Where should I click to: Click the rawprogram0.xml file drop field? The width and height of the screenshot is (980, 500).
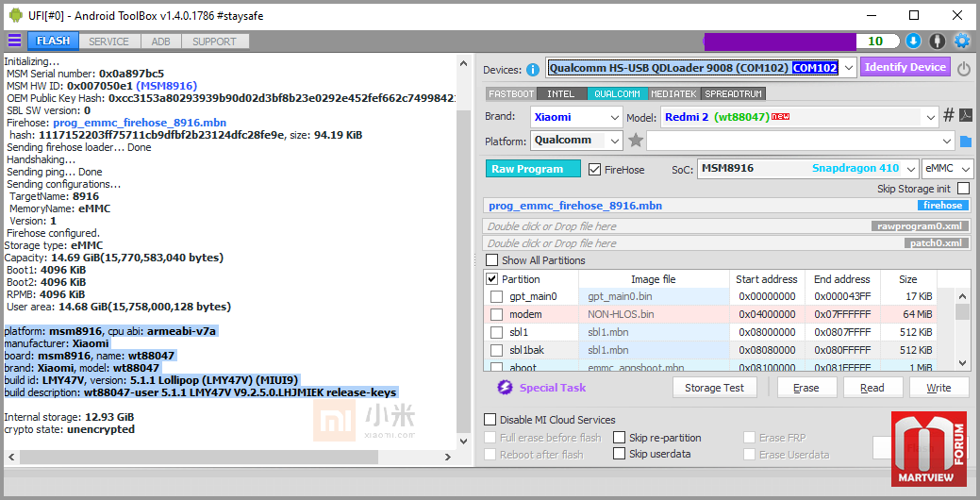[x=727, y=226]
